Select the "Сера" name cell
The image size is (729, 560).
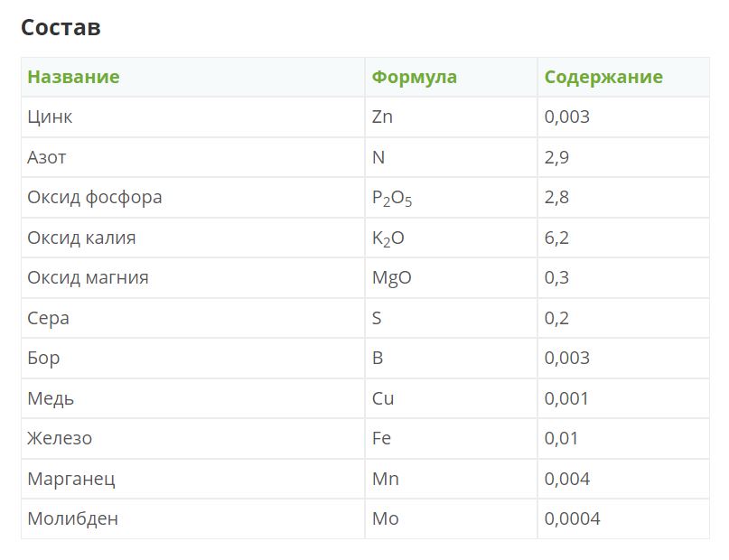48,318
